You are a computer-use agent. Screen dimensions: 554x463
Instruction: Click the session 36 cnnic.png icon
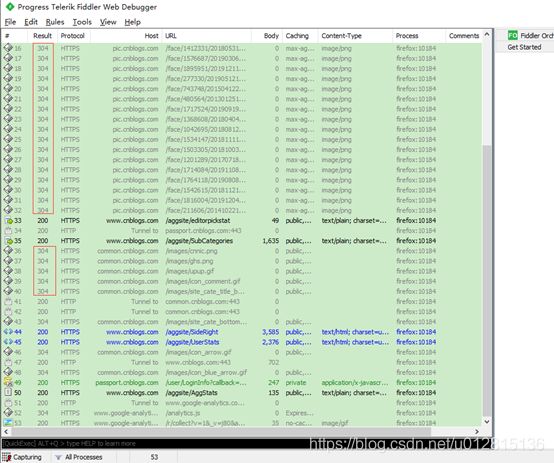[x=8, y=251]
